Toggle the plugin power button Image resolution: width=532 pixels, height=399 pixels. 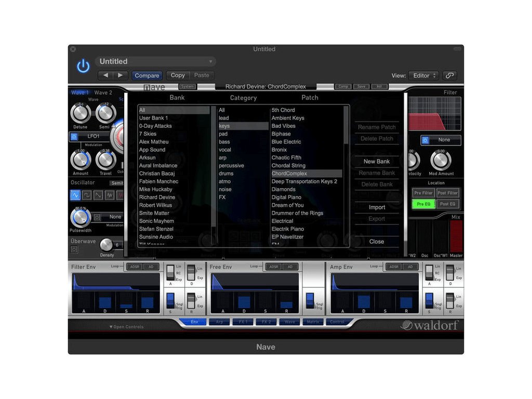coord(83,66)
